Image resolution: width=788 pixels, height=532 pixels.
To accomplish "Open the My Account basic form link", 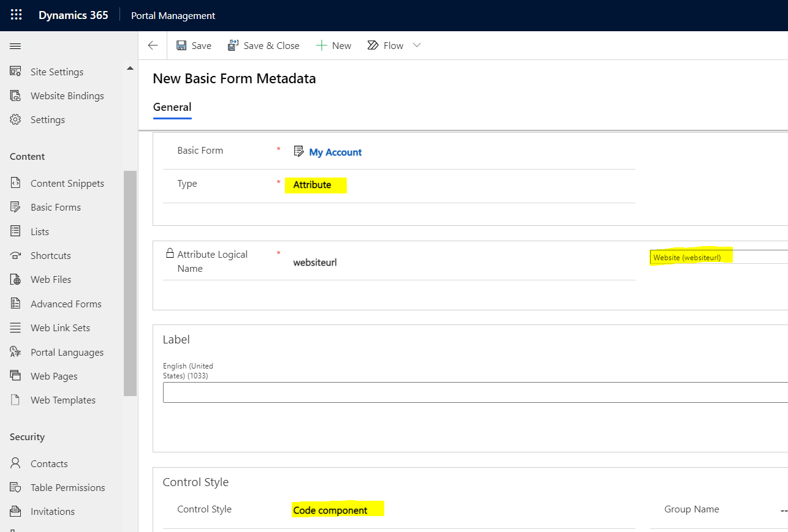I will coord(336,152).
